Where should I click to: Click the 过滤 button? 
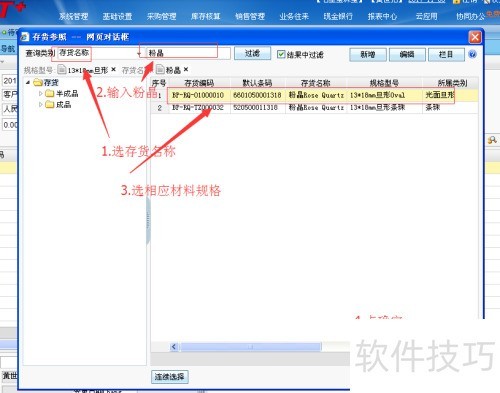tap(252, 53)
